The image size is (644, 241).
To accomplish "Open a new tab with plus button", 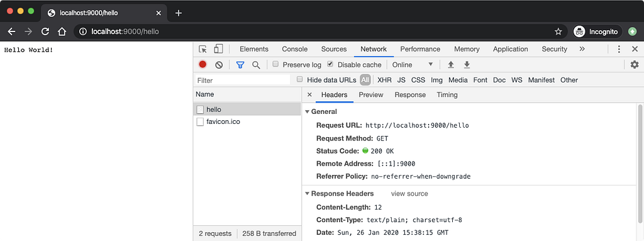I will point(178,13).
